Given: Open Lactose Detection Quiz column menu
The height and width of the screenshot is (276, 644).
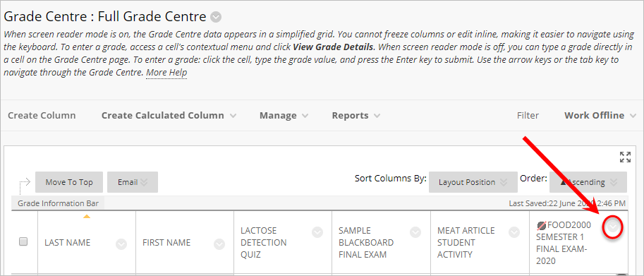Looking at the screenshot, I should (317, 232).
